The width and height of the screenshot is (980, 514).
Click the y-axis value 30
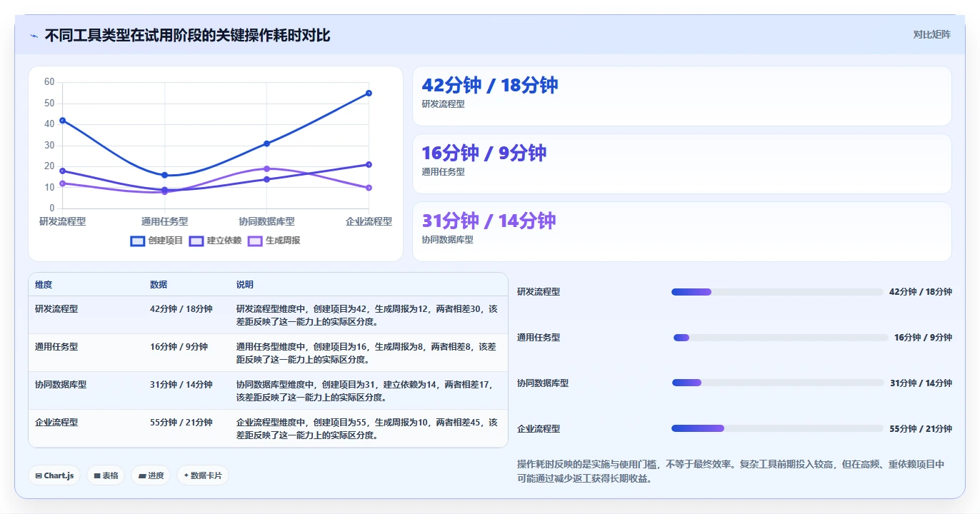tap(49, 145)
